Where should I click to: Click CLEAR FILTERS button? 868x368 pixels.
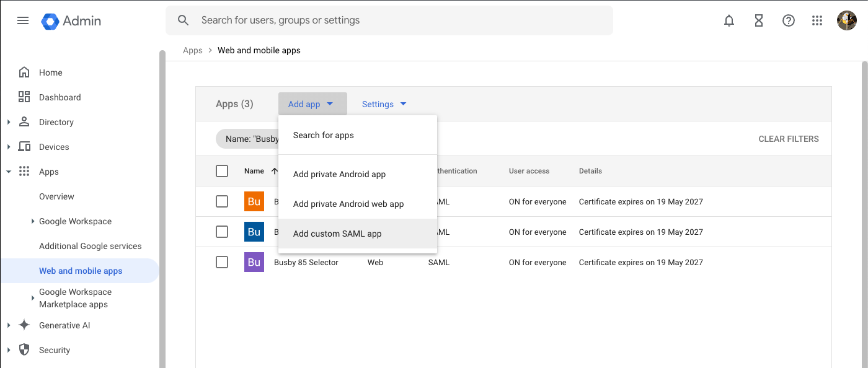789,139
